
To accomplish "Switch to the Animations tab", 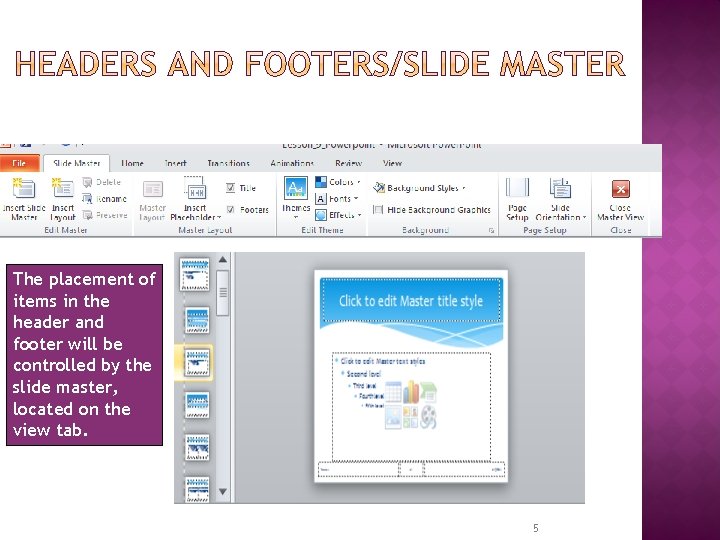I will [x=292, y=163].
